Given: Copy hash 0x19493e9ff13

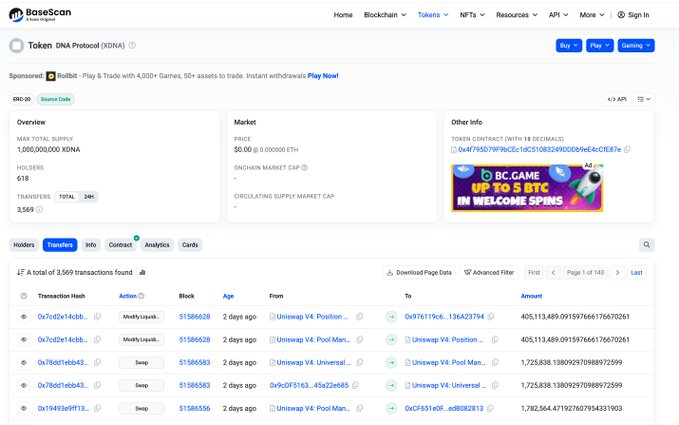Looking at the screenshot, I should (97, 408).
